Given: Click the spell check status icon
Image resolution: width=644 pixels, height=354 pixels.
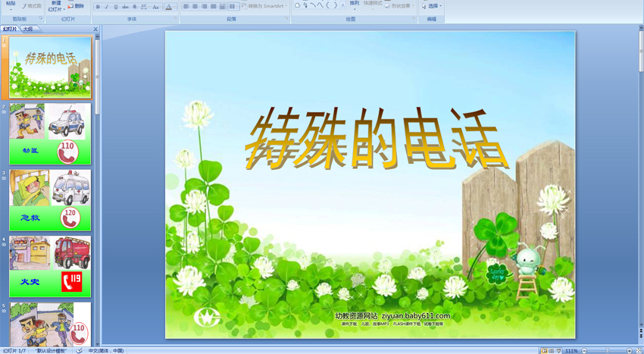Looking at the screenshot, I should pyautogui.click(x=80, y=351).
